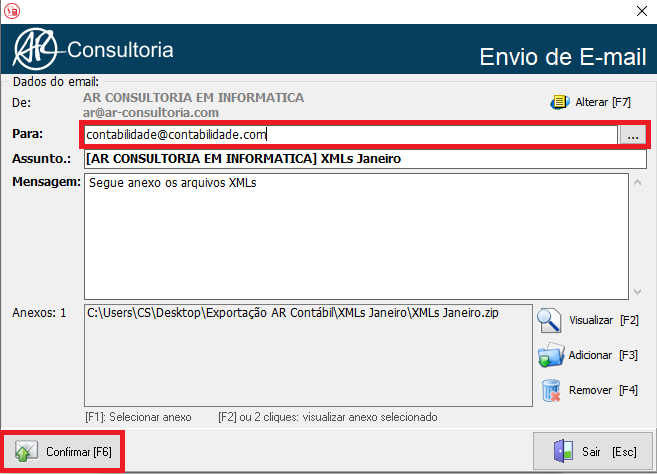Close the Envio de E-mail window
This screenshot has width=657, height=474.
click(641, 11)
